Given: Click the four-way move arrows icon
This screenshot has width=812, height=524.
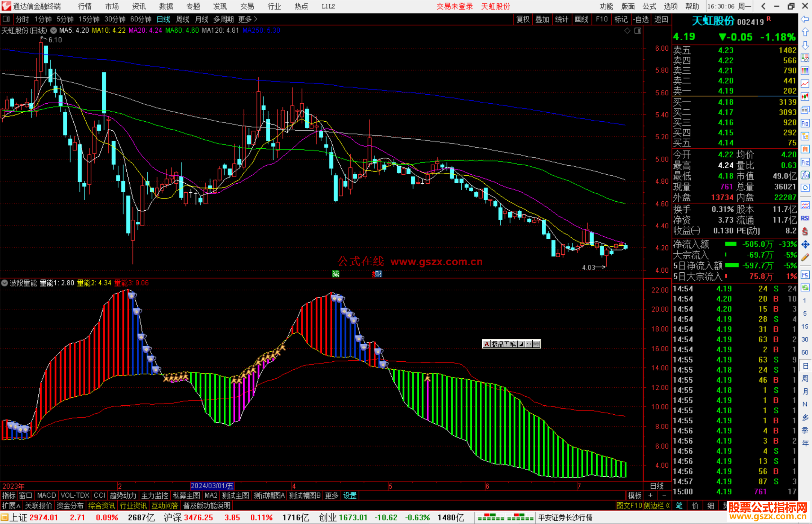Looking at the screenshot, I should point(805,245).
